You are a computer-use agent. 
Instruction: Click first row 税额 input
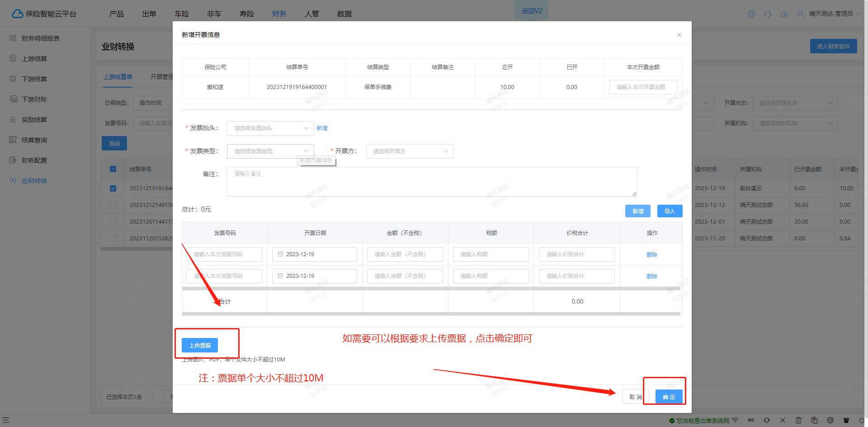pyautogui.click(x=491, y=254)
